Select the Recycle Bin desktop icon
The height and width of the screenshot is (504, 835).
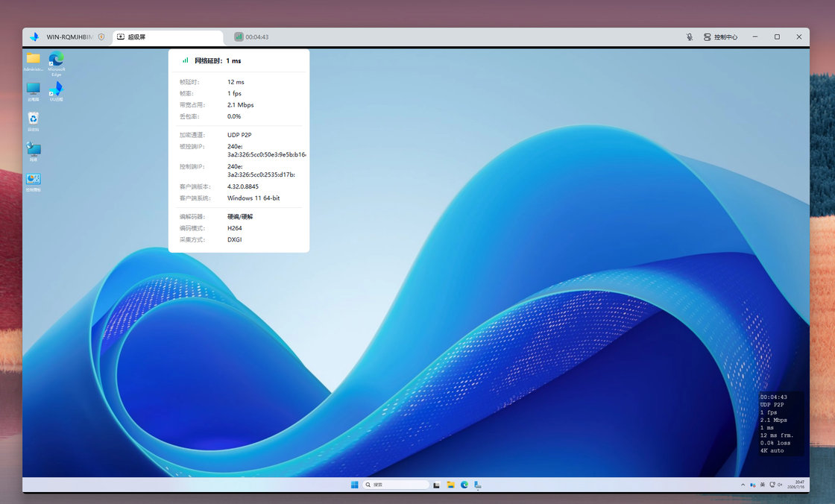(33, 122)
